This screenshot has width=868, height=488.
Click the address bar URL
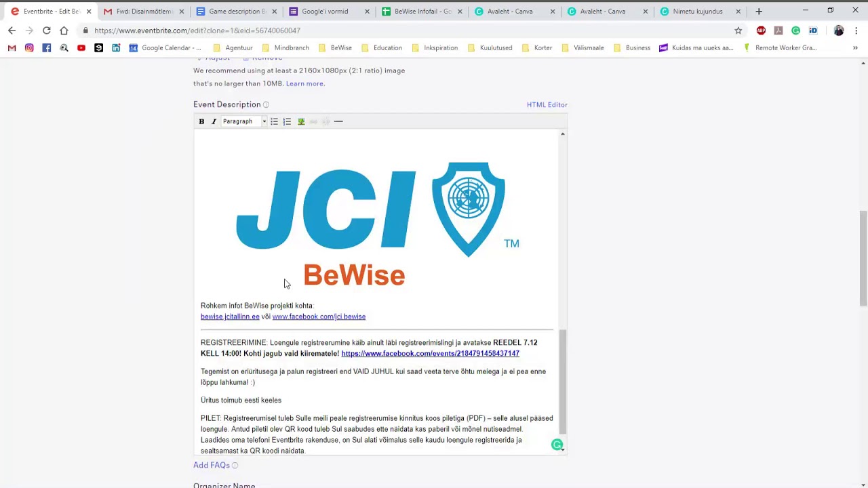pyautogui.click(x=197, y=30)
